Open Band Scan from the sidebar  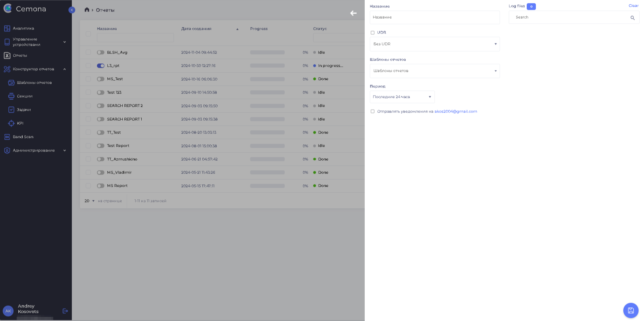[x=23, y=137]
